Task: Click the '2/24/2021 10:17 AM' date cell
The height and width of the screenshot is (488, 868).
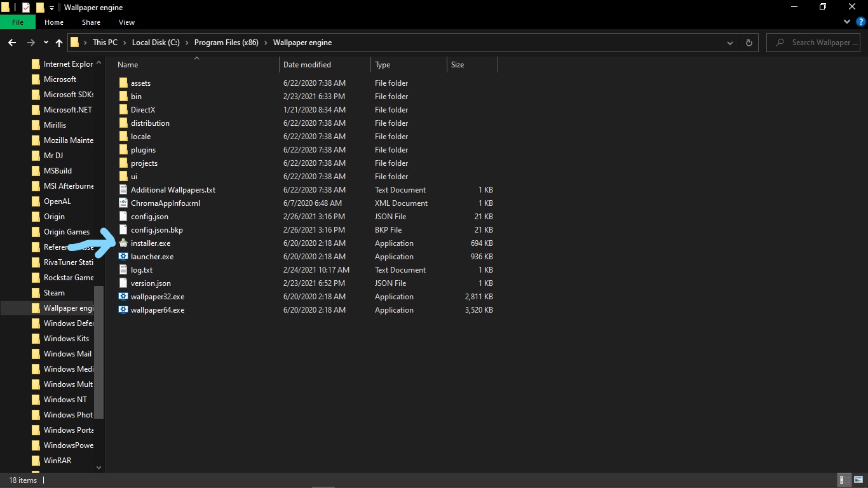Action: point(316,270)
